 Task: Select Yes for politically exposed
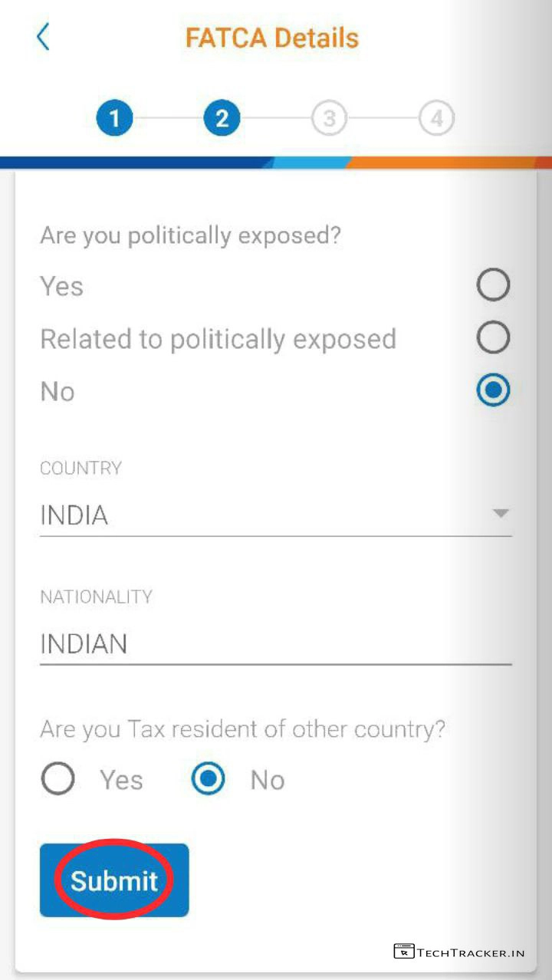pyautogui.click(x=493, y=285)
